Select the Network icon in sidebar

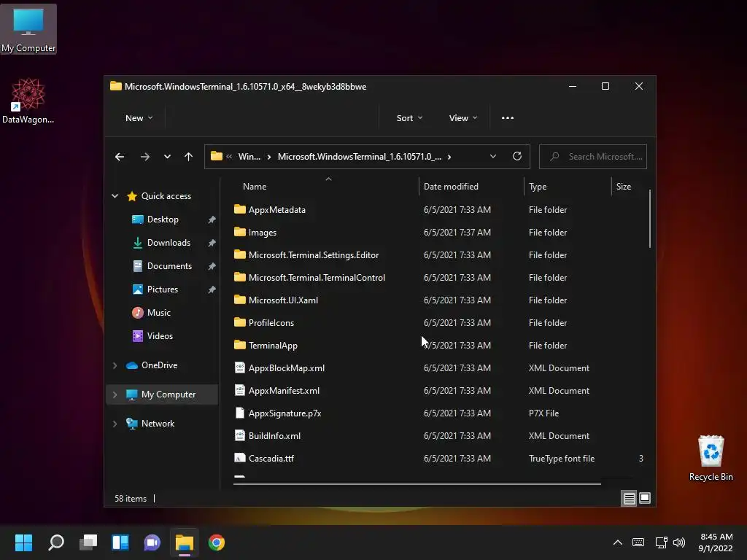[x=132, y=424]
